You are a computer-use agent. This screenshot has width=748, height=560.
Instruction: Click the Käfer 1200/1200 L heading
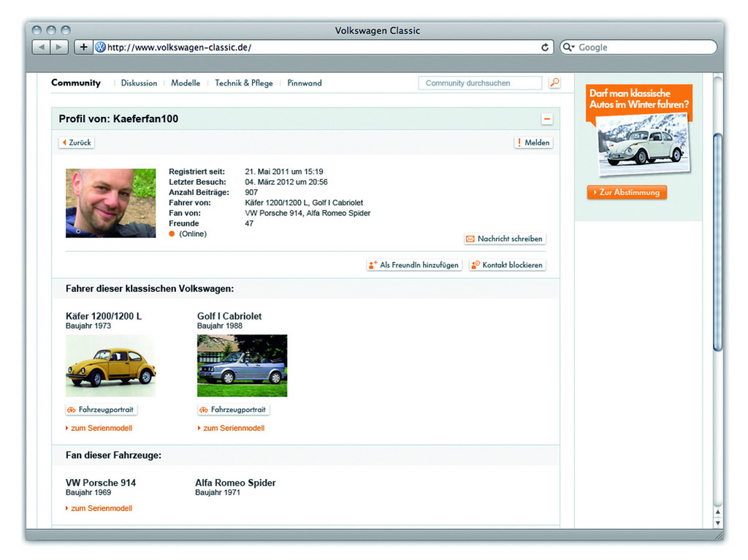click(104, 315)
